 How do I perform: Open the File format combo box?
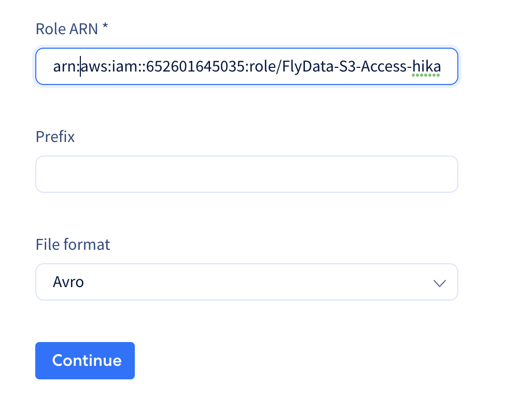pos(246,282)
